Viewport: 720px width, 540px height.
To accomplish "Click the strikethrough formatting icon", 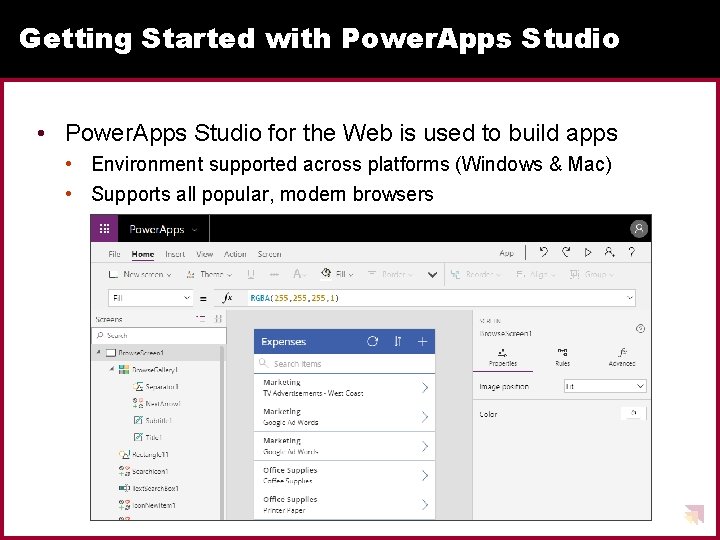I will click(x=275, y=274).
